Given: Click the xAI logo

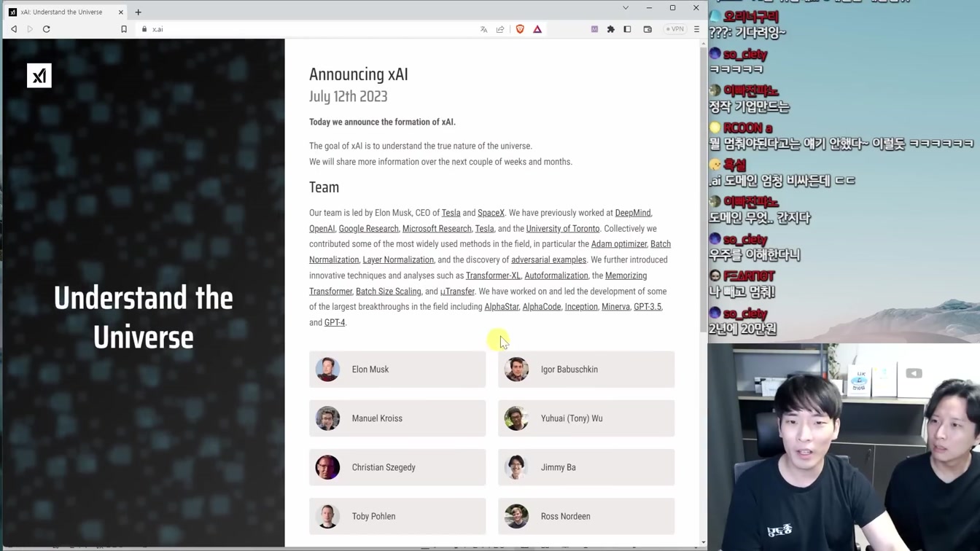Looking at the screenshot, I should tap(39, 76).
